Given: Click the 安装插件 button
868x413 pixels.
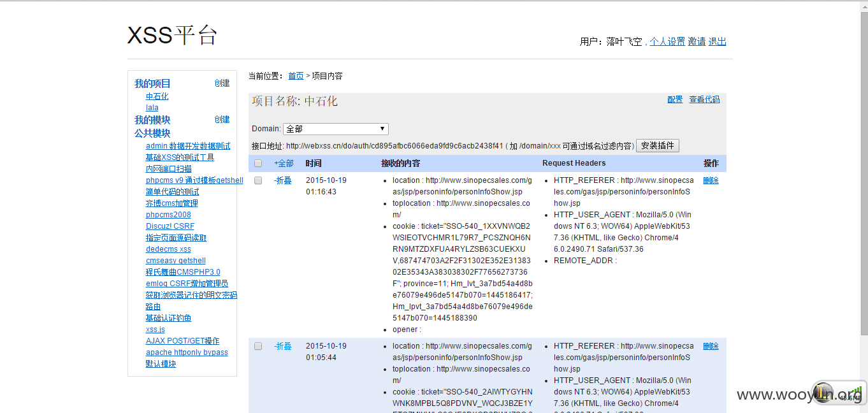Looking at the screenshot, I should click(x=658, y=145).
